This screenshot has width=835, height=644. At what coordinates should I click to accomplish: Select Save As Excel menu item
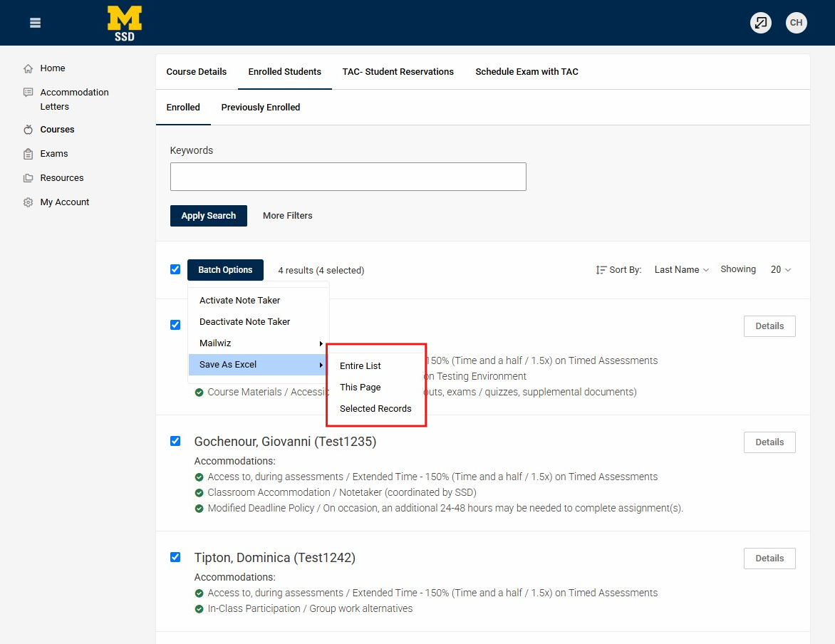click(259, 364)
